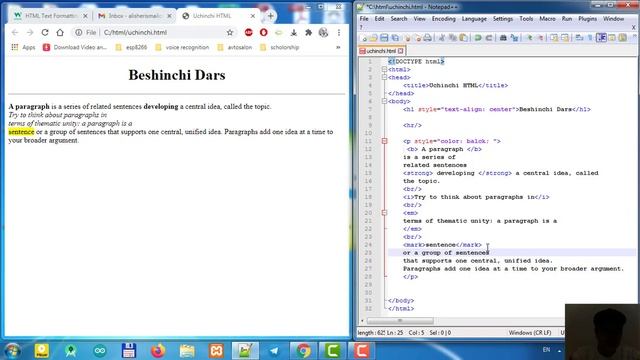Open the Windows Start menu
The height and width of the screenshot is (360, 640).
click(12, 350)
